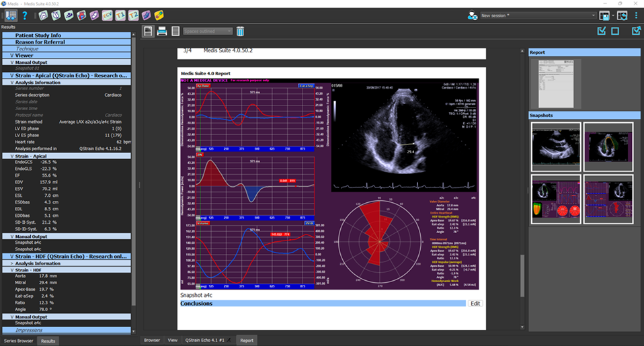Click the blue question mark help icon
Screen dimensions: 644x346
point(25,15)
